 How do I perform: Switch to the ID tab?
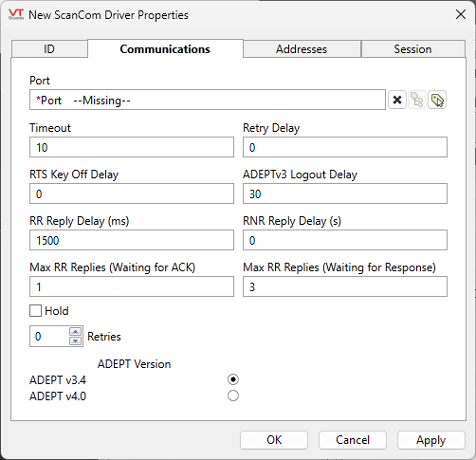(49, 49)
